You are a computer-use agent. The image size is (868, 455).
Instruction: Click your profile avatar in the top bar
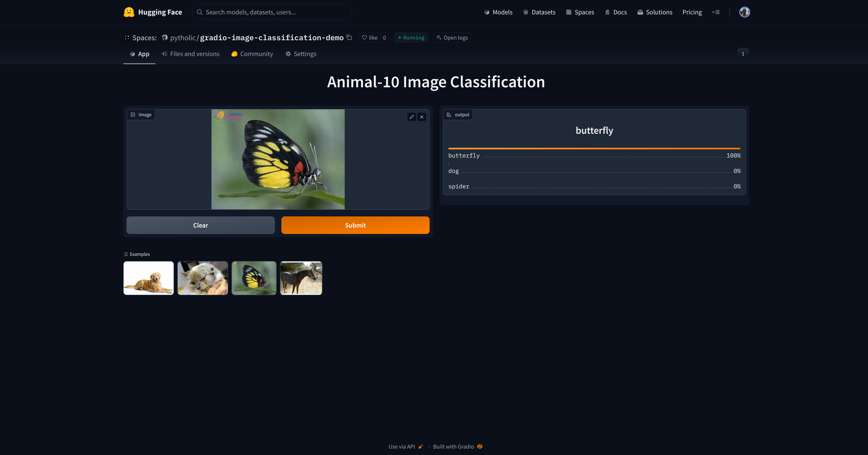pos(745,12)
